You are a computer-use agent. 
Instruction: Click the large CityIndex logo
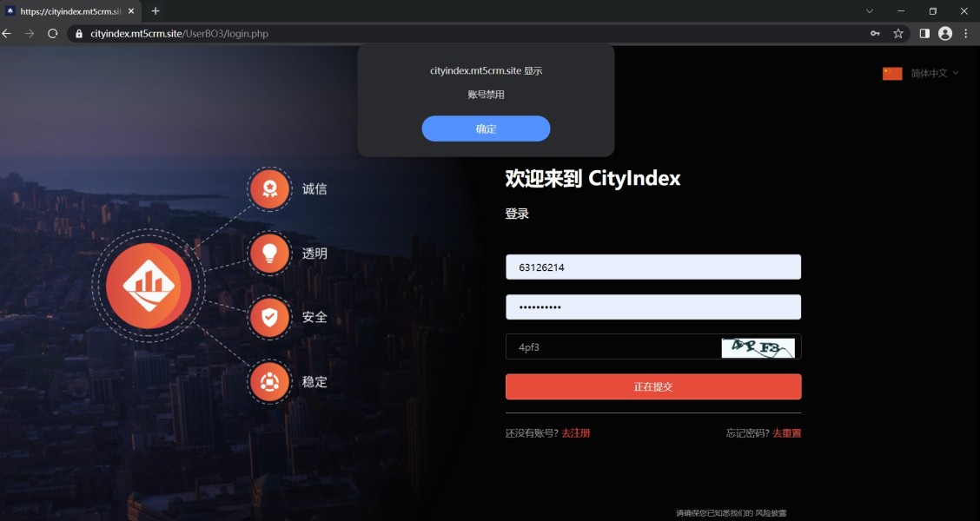coord(149,286)
